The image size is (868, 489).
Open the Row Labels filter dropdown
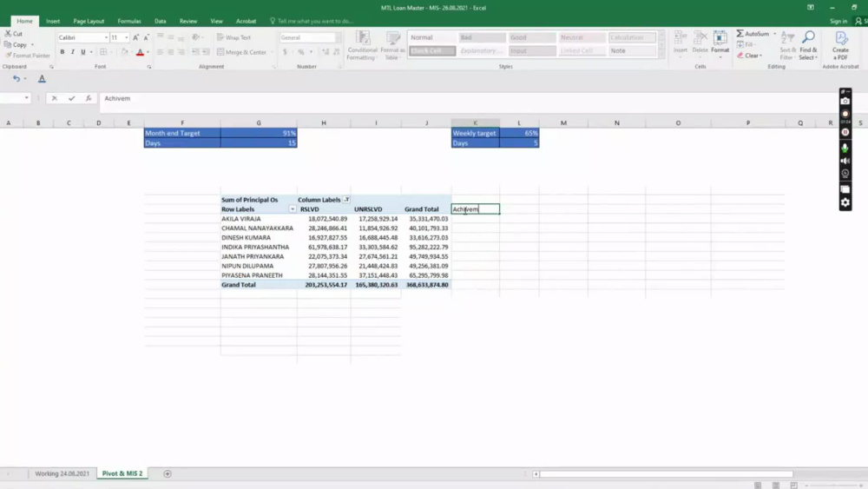coord(293,209)
